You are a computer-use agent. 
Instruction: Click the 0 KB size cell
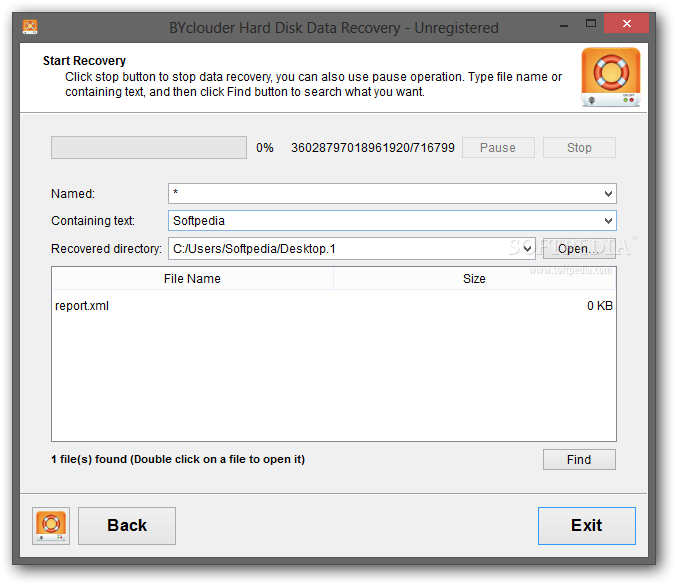600,306
